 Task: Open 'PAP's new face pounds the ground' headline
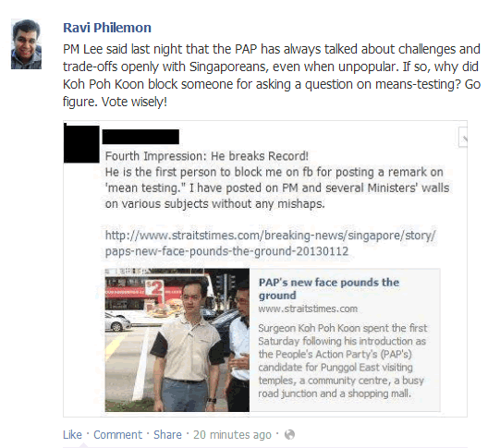(x=329, y=289)
